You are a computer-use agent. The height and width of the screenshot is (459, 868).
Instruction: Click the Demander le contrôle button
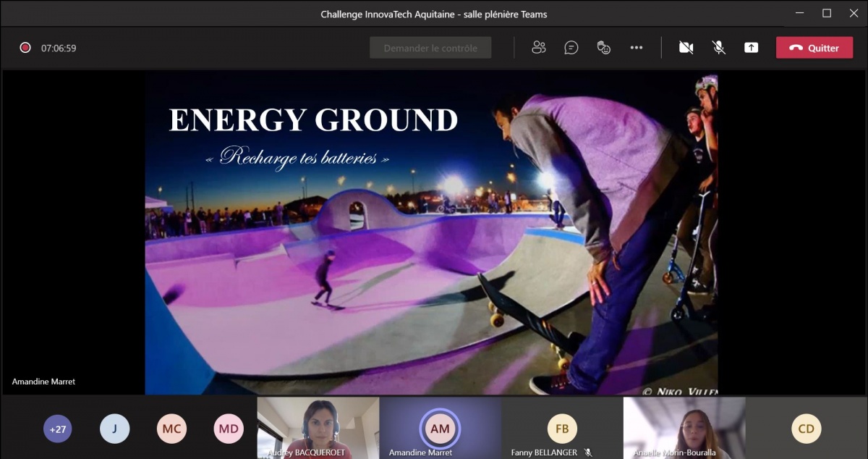[430, 48]
